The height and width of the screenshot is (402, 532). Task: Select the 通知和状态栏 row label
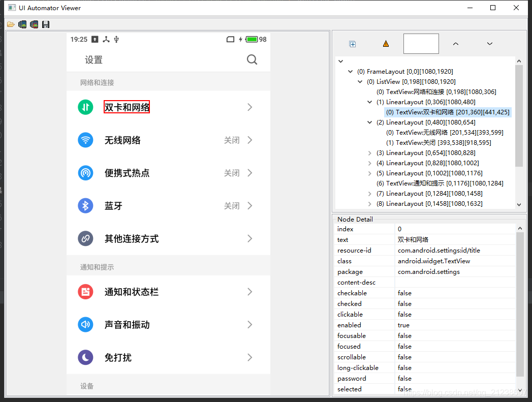[x=132, y=292]
